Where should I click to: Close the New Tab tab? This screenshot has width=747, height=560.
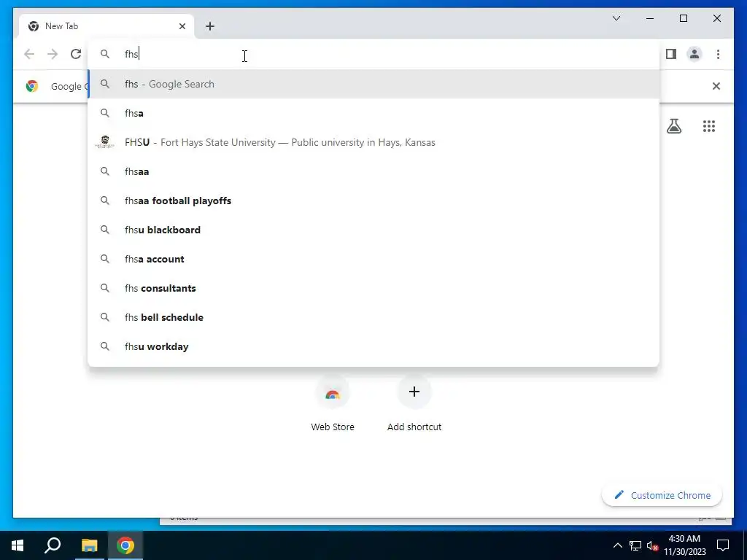click(x=182, y=26)
